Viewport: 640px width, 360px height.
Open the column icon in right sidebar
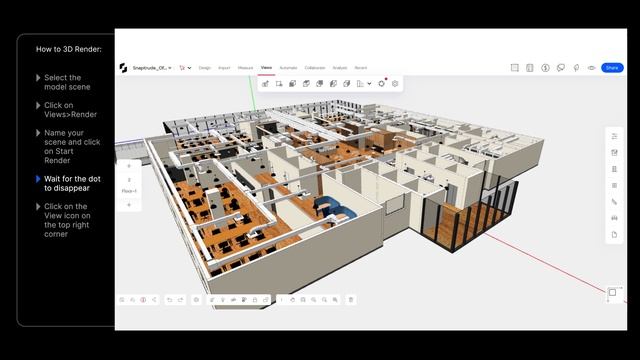pos(614,169)
